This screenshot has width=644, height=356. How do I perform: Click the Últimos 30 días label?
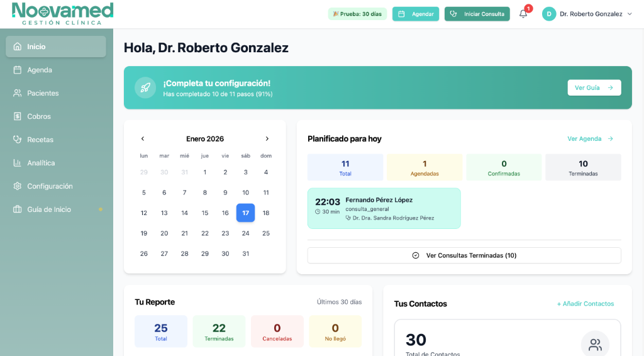(x=339, y=302)
